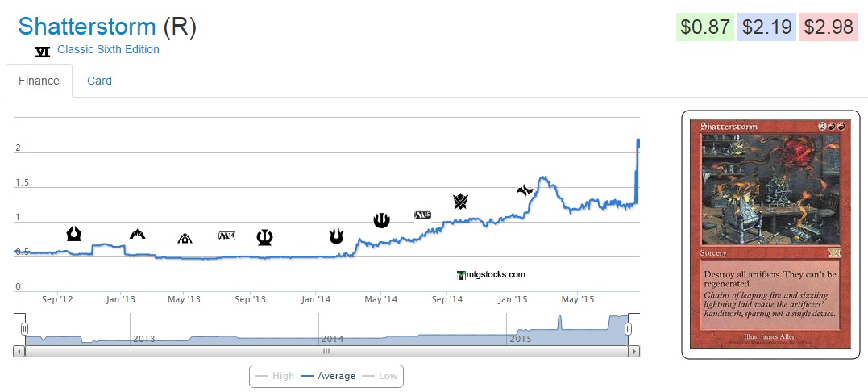Click the Dragon's Maze set symbol marker

[x=185, y=238]
